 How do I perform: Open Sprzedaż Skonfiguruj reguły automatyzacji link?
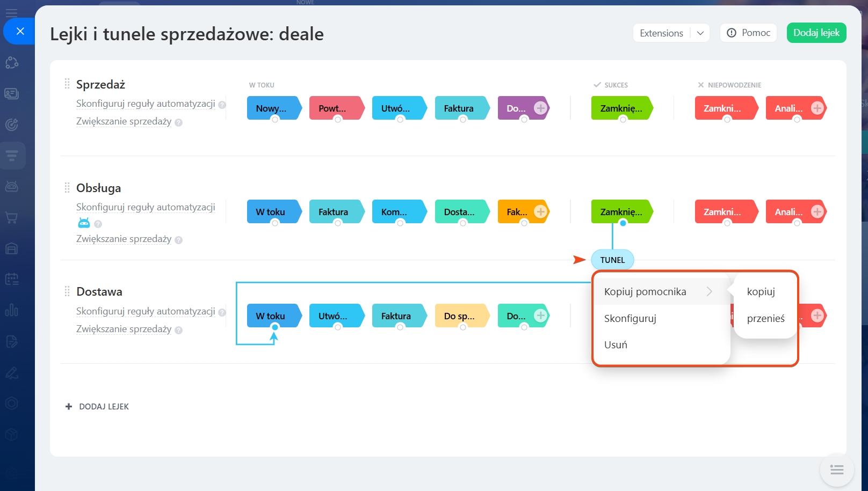[146, 104]
